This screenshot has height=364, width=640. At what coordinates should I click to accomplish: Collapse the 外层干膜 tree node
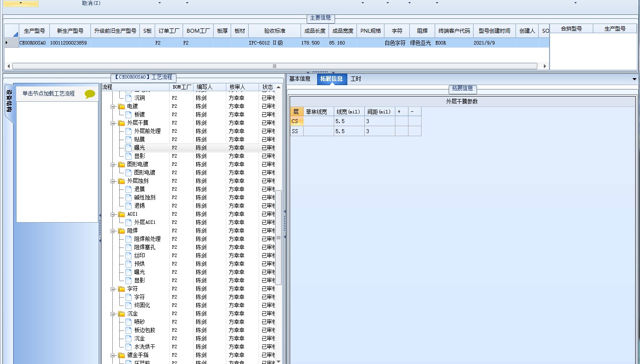113,123
